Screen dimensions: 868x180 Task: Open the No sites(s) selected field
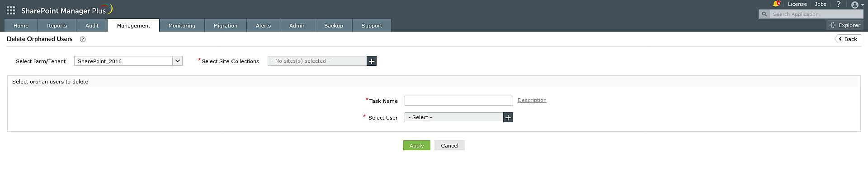[x=317, y=61]
